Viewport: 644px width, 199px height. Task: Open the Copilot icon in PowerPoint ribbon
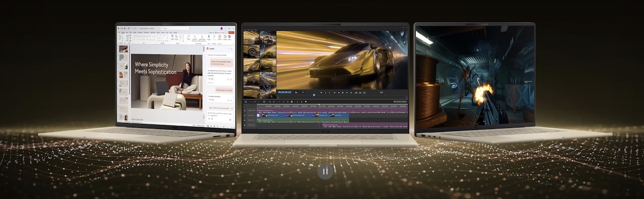229,37
